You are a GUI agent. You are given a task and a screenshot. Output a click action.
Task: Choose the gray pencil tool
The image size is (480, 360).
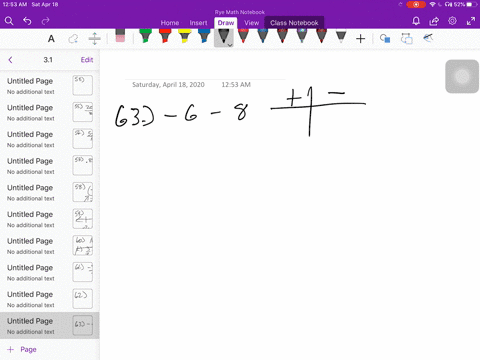coord(341,37)
